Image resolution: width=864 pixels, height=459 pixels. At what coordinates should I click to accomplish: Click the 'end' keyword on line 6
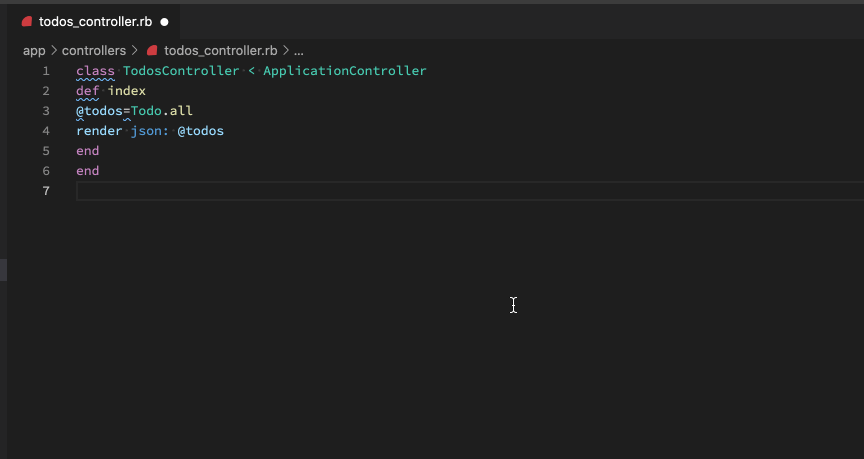tap(88, 171)
